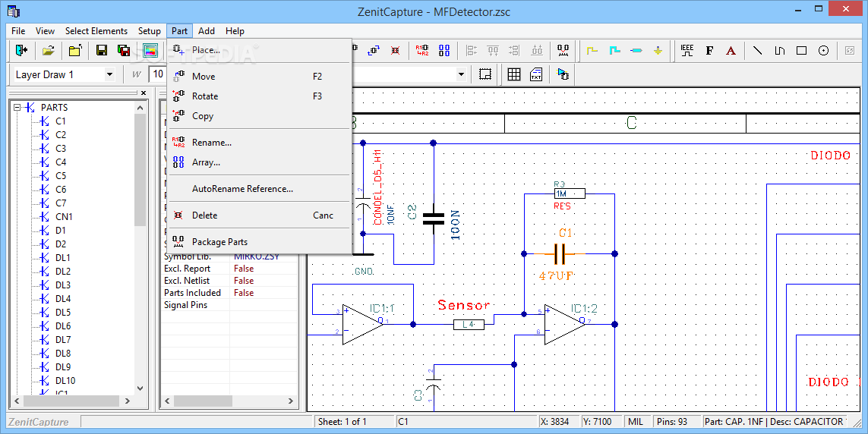
Task: Click the red-green double floppy save icon
Action: 124,50
